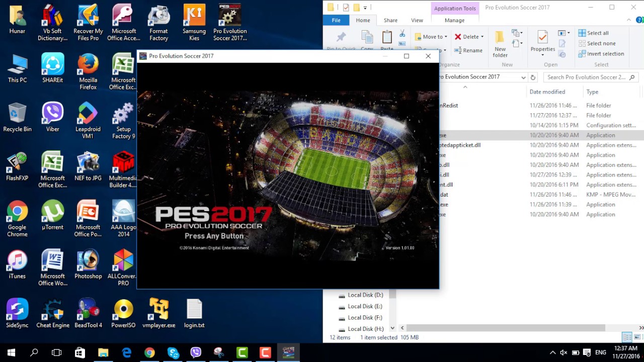644x362 pixels.
Task: Select Local Disk (F:) in navigation pane
Action: [x=365, y=318]
